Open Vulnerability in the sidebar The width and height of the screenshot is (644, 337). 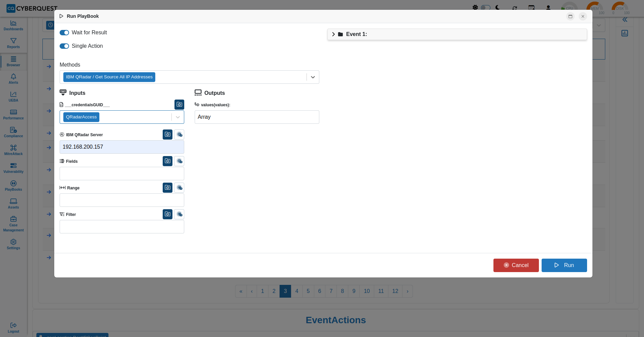(x=13, y=168)
